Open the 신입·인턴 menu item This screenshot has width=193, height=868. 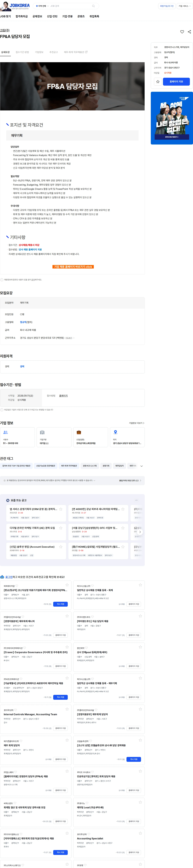52,17
